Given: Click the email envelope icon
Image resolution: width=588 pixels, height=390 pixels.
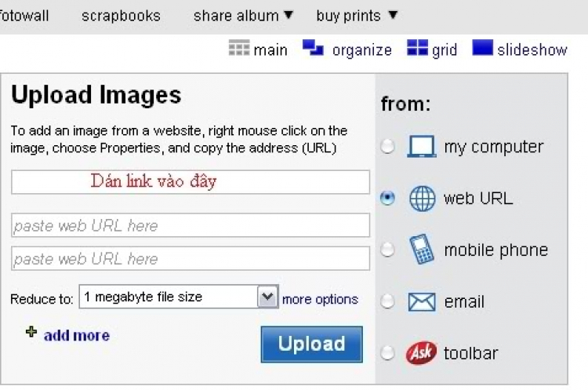Looking at the screenshot, I should click(422, 302).
